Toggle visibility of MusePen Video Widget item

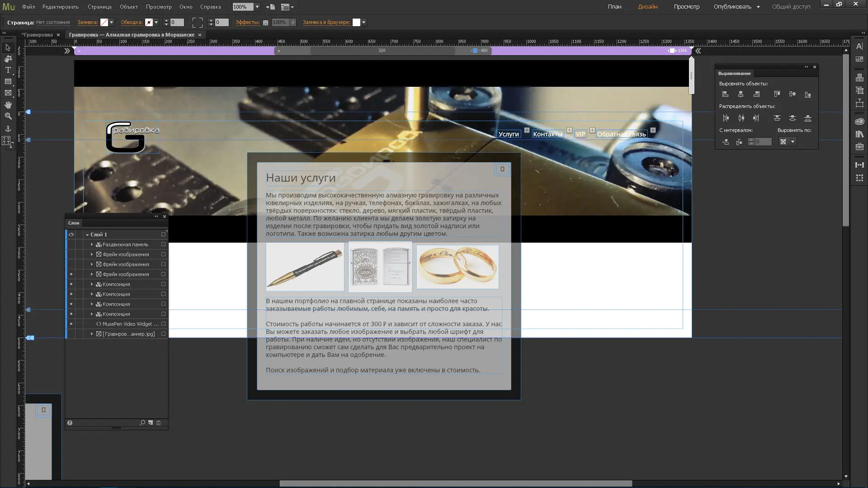pos(71,324)
